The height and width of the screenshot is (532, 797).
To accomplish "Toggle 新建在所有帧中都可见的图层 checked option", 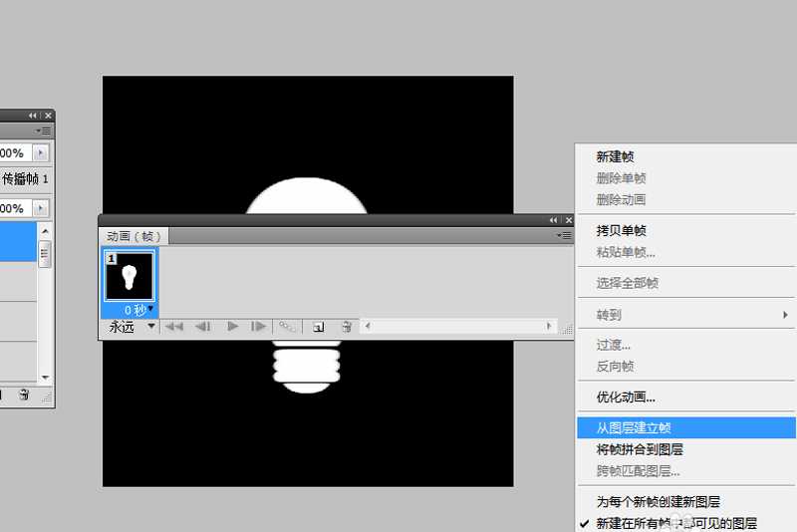I will (675, 523).
